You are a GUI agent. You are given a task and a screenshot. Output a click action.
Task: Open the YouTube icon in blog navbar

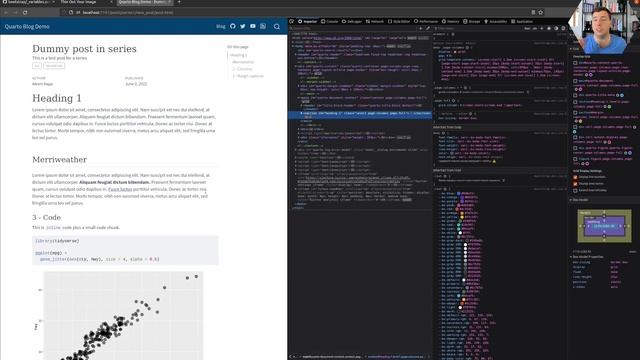pos(253,26)
